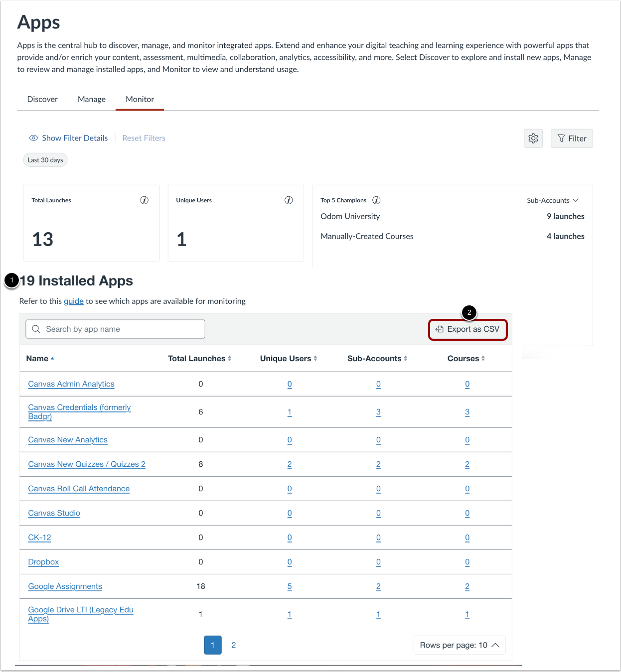Open the Rows per page selector
Image resolution: width=621 pixels, height=672 pixels.
tap(459, 645)
